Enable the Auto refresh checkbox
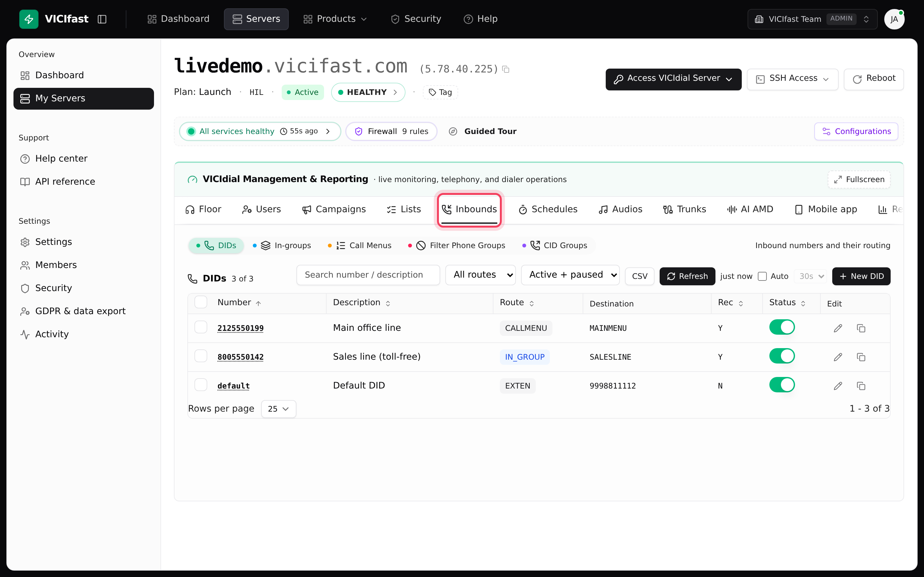This screenshot has width=924, height=577. pos(762,276)
